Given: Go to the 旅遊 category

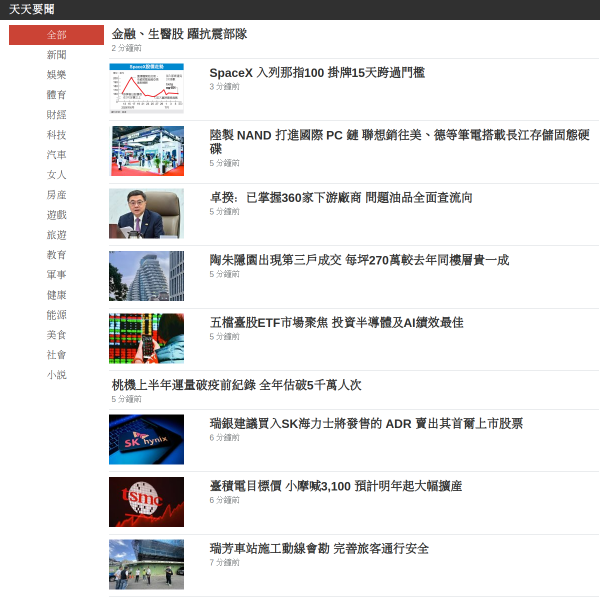Looking at the screenshot, I should [x=56, y=235].
